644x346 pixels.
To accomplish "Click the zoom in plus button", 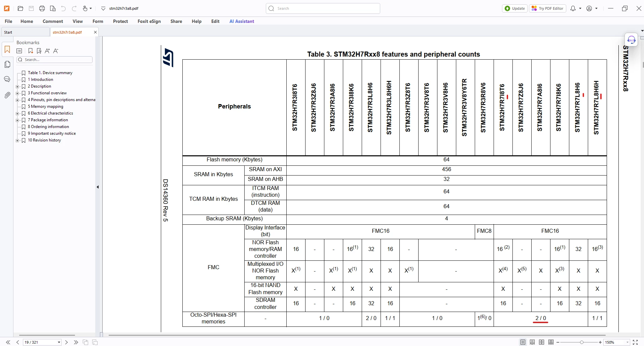I will coord(600,342).
